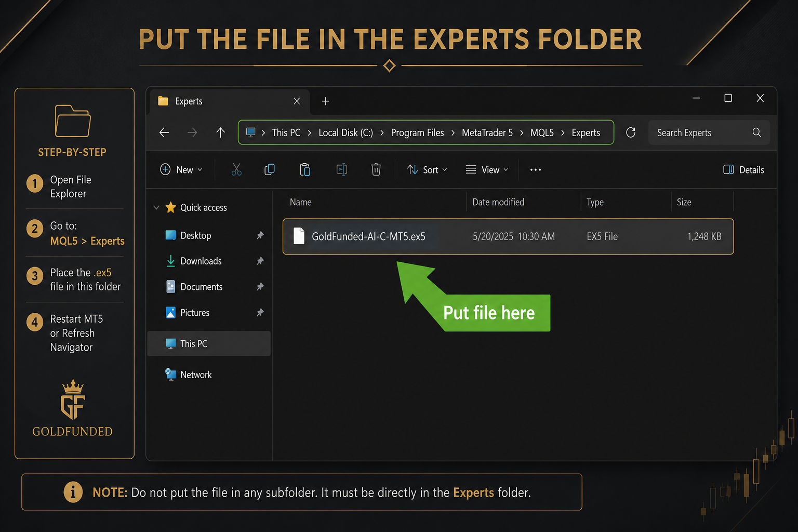
Task: Click the PC icon in address bar
Action: 250,132
